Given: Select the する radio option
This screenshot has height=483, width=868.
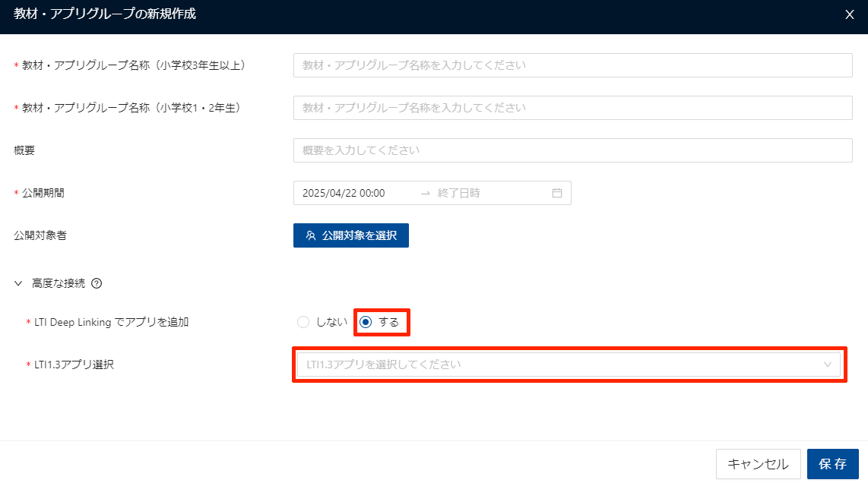Looking at the screenshot, I should pyautogui.click(x=366, y=322).
